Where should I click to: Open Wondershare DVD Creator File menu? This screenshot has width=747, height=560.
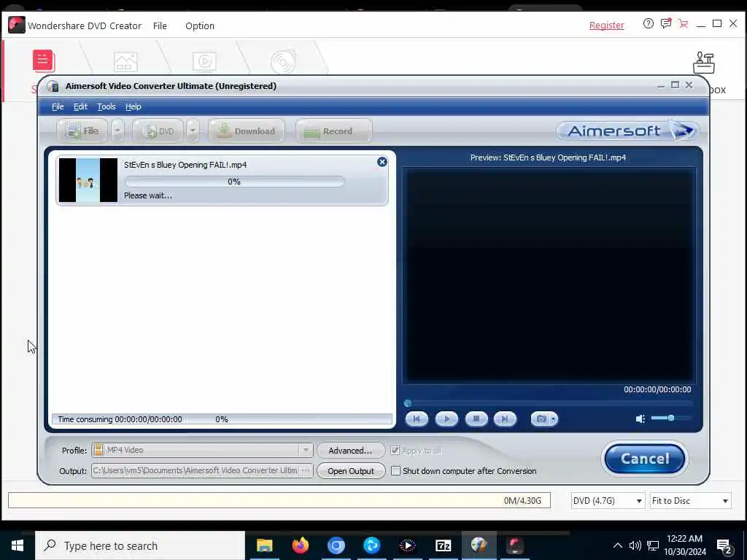(160, 26)
